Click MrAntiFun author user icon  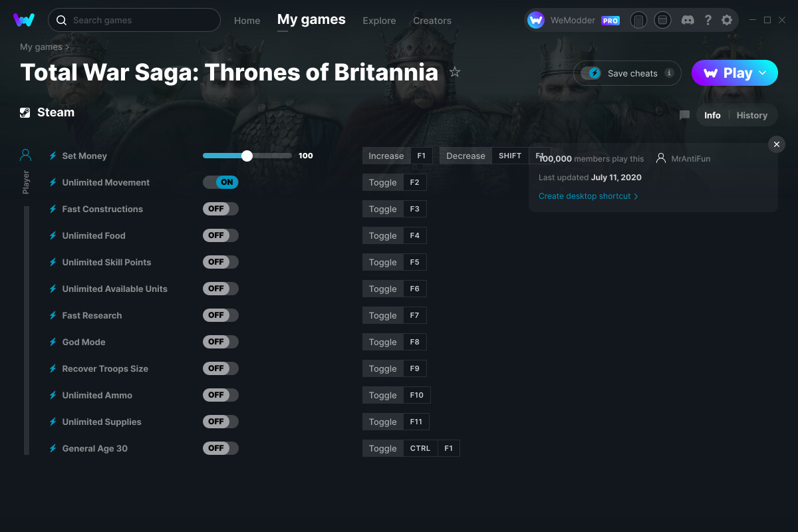(x=661, y=158)
